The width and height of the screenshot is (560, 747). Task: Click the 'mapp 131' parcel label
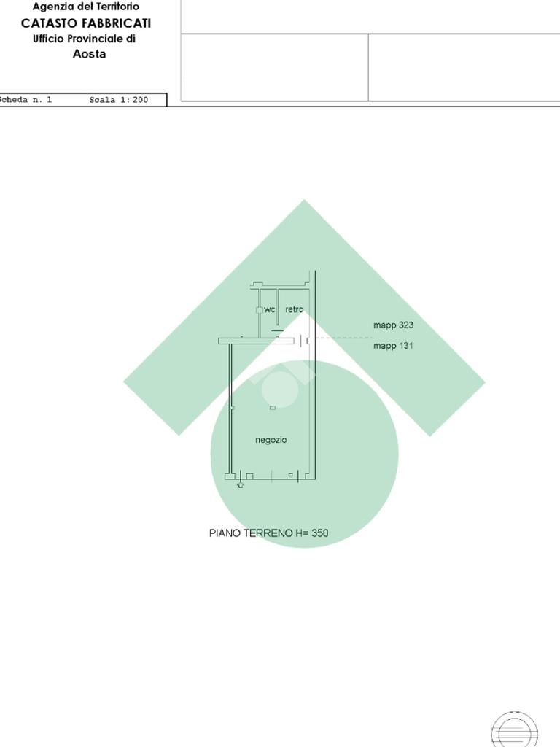tap(393, 345)
